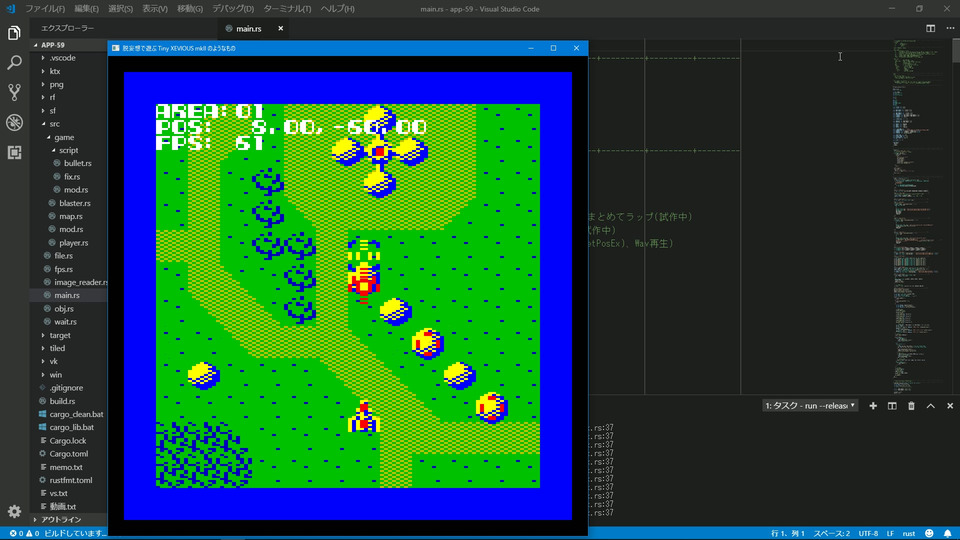This screenshot has height=540, width=960.
Task: Maximize the Tiny XEVIOUS game window
Action: pos(553,48)
